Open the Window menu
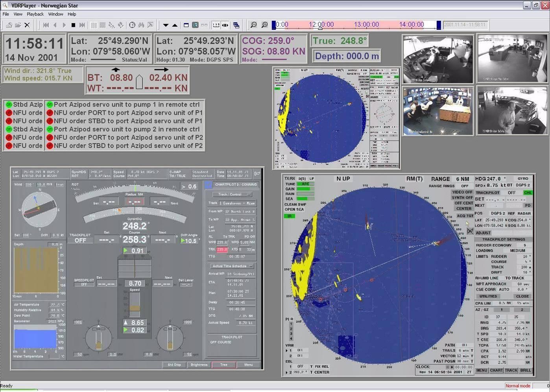The width and height of the screenshot is (550, 392). tap(55, 14)
